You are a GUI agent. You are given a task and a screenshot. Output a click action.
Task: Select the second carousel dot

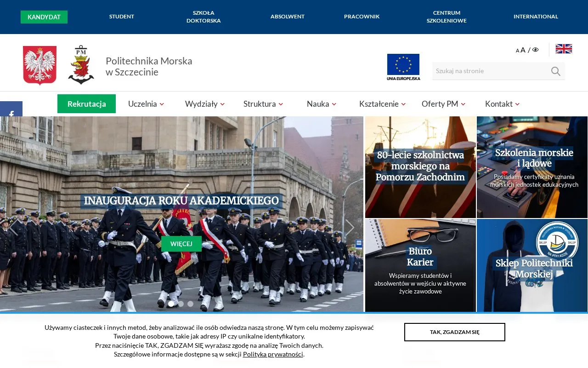coord(181,304)
